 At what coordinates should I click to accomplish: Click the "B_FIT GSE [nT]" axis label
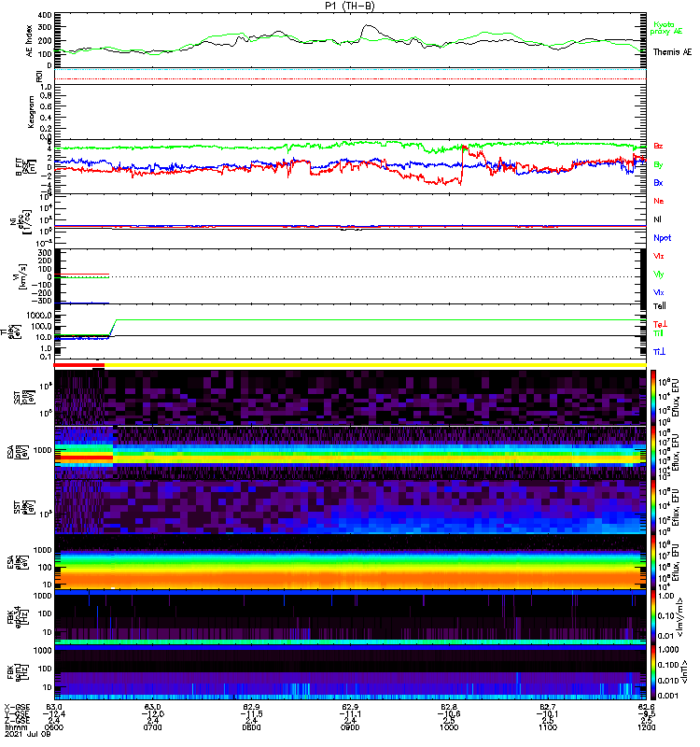click(x=26, y=167)
